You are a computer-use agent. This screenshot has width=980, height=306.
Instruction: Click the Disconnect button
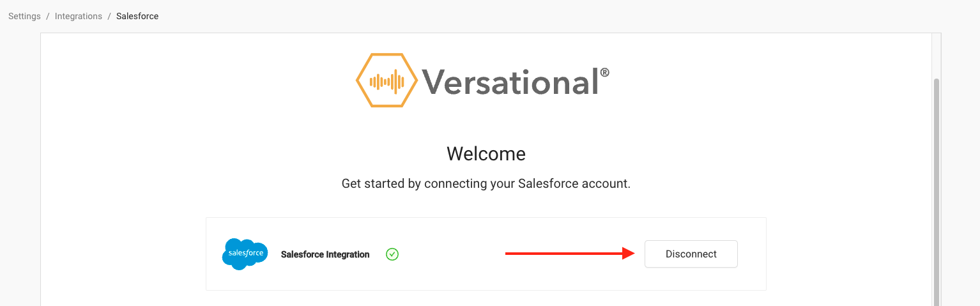point(691,254)
